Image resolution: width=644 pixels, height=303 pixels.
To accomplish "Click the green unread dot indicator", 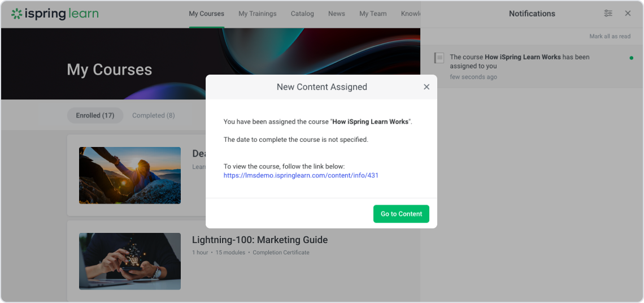I will tap(631, 58).
